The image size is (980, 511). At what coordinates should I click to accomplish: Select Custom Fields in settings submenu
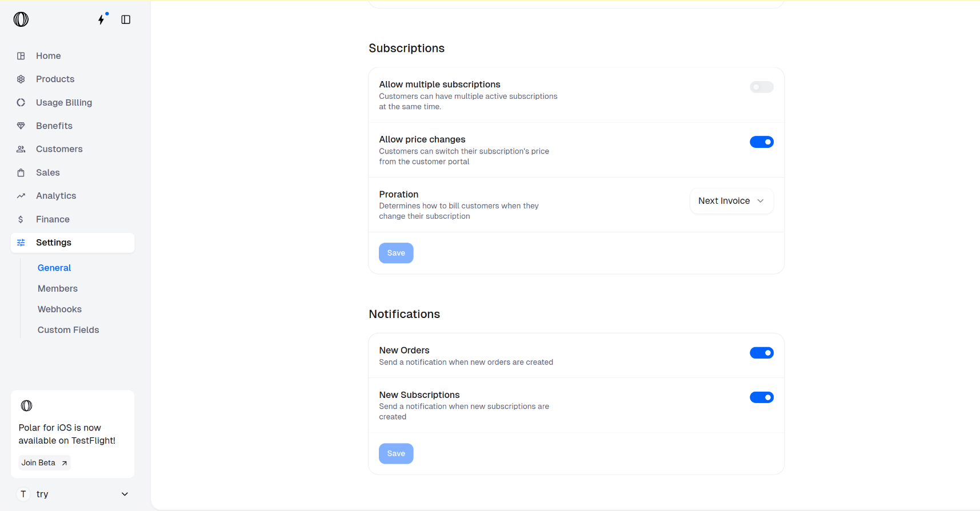[68, 330]
